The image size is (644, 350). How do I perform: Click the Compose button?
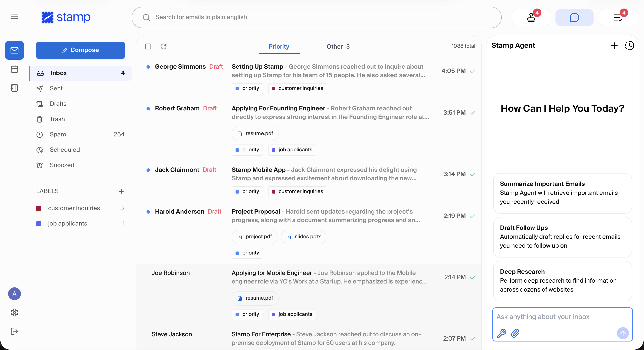pyautogui.click(x=80, y=50)
